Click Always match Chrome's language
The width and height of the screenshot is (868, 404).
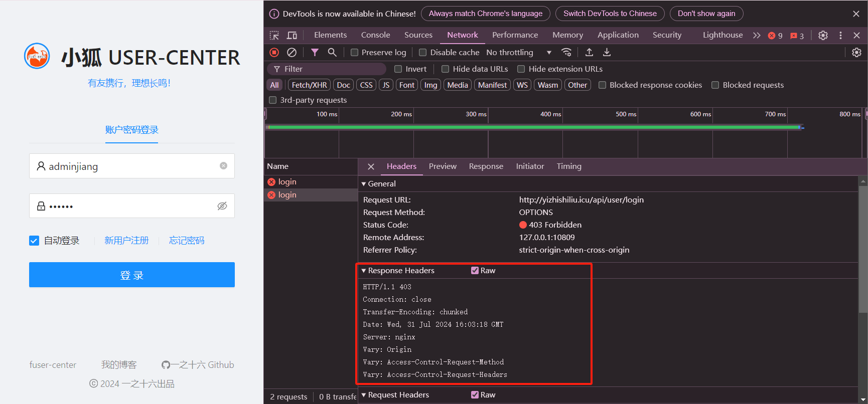pyautogui.click(x=486, y=14)
